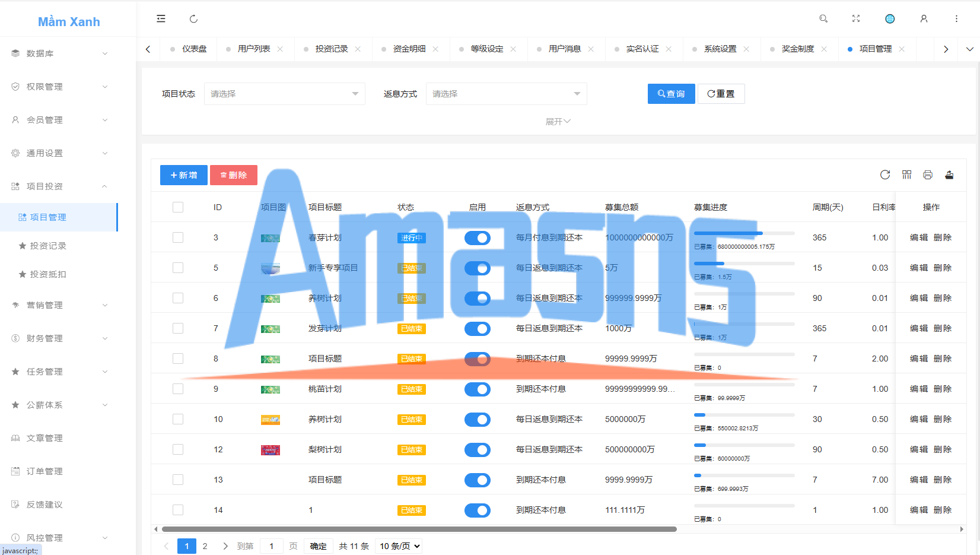This screenshot has height=555, width=980.
Task: Close the 奖金制度 tab
Action: click(824, 49)
